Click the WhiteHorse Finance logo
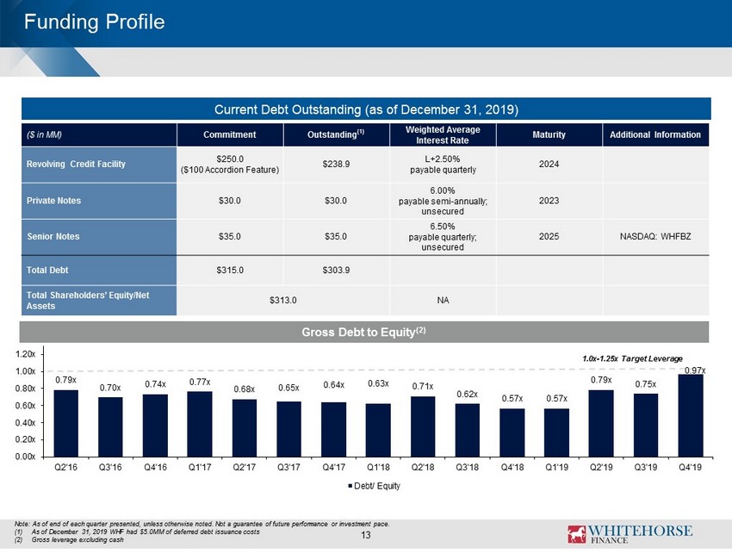The height and width of the screenshot is (560, 732). click(x=630, y=534)
